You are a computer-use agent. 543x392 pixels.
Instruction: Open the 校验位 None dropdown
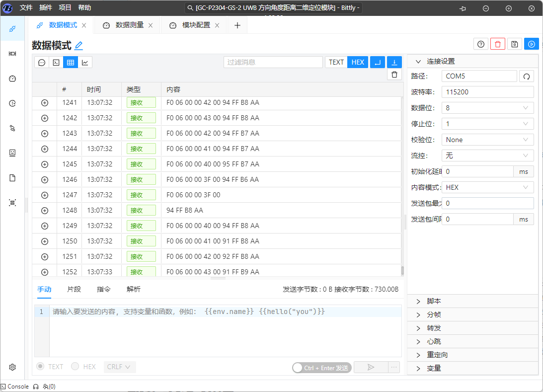487,140
